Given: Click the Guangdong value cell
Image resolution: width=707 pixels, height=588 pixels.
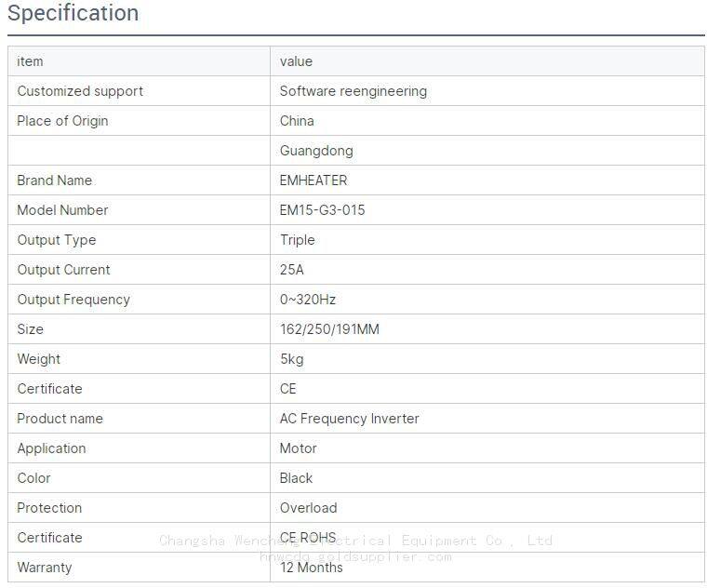Looking at the screenshot, I should pos(316,151).
